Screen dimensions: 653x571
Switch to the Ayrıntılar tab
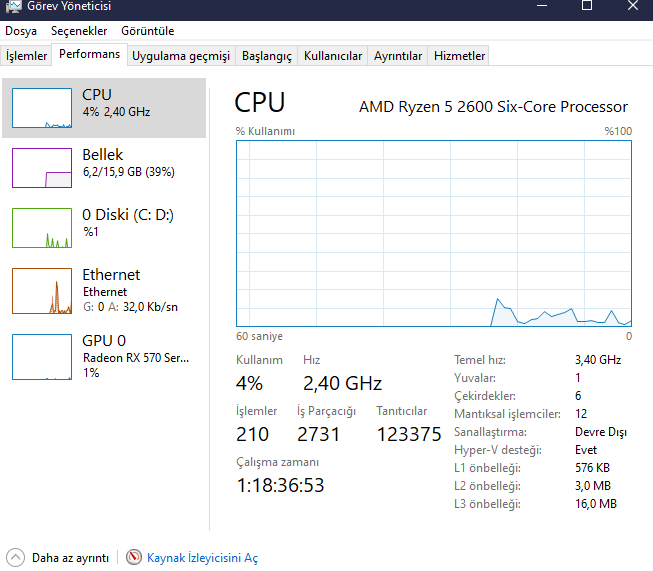pyautogui.click(x=398, y=56)
